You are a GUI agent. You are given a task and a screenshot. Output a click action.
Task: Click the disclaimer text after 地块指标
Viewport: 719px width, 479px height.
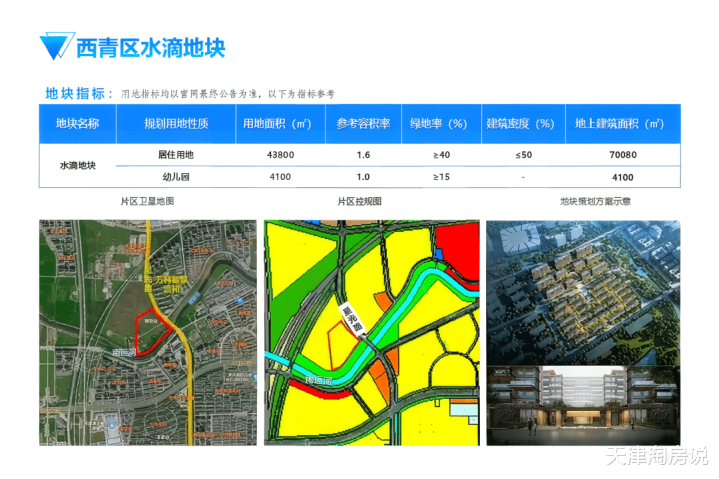(x=228, y=94)
